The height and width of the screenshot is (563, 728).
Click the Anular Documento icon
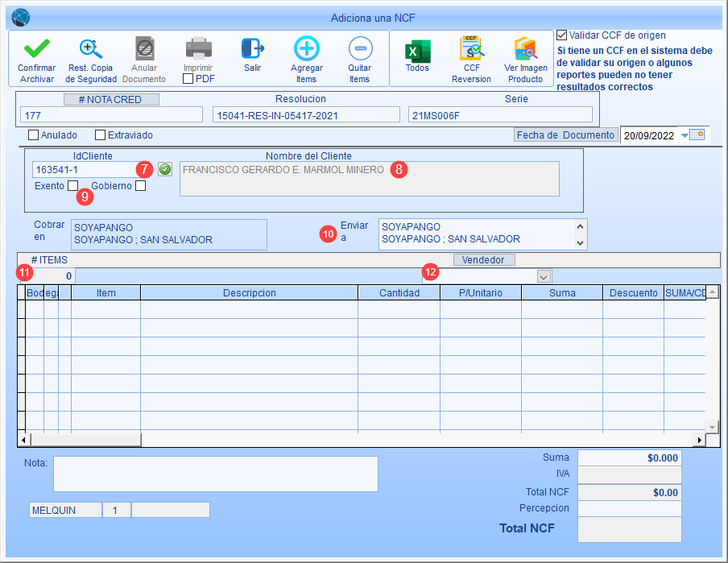[144, 48]
